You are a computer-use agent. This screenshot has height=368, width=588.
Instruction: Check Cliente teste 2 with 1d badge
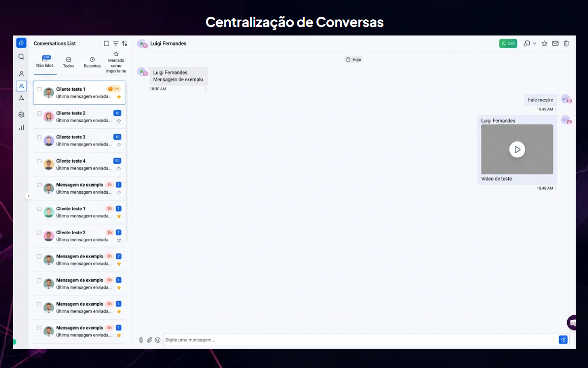point(40,113)
